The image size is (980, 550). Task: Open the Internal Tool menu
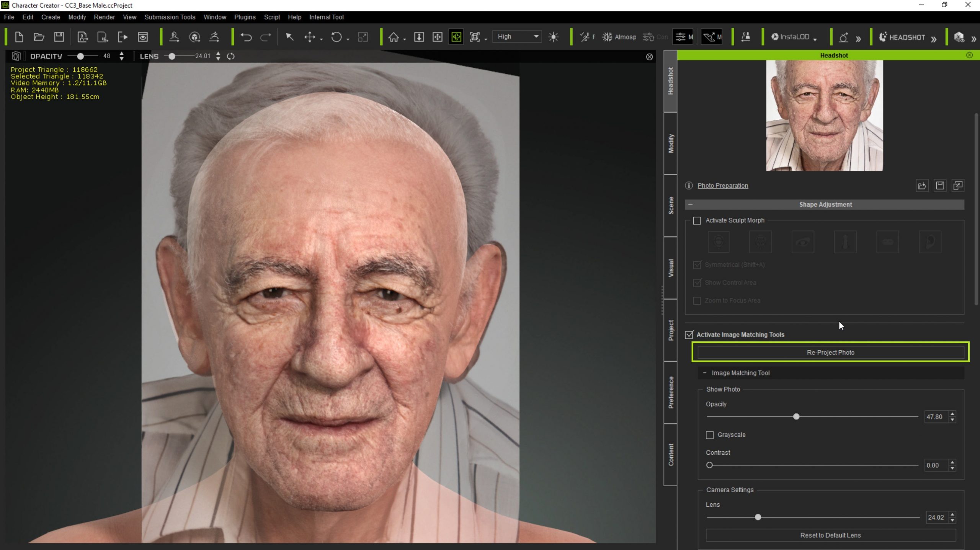pyautogui.click(x=326, y=17)
